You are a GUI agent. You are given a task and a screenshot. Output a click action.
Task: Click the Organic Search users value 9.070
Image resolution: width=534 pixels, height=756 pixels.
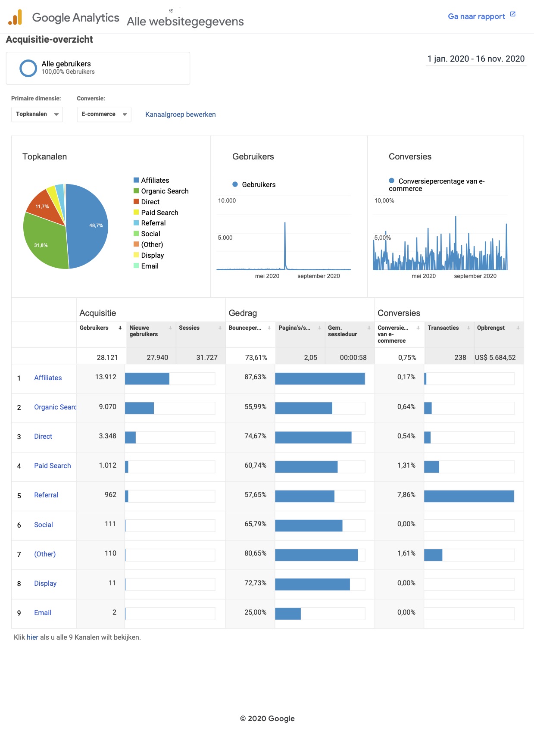[x=108, y=407]
